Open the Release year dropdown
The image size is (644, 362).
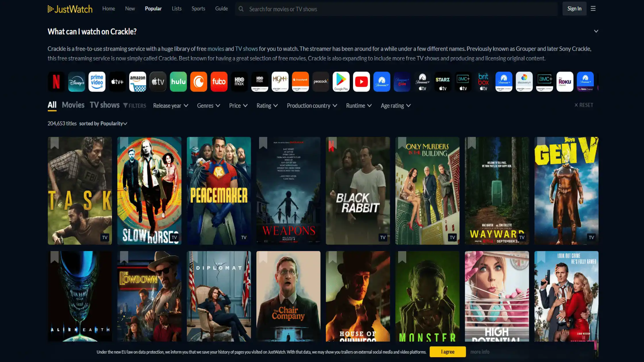click(x=170, y=105)
